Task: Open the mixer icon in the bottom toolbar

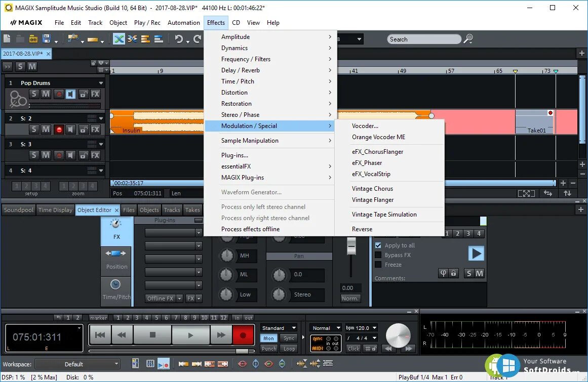Action: 150,363
